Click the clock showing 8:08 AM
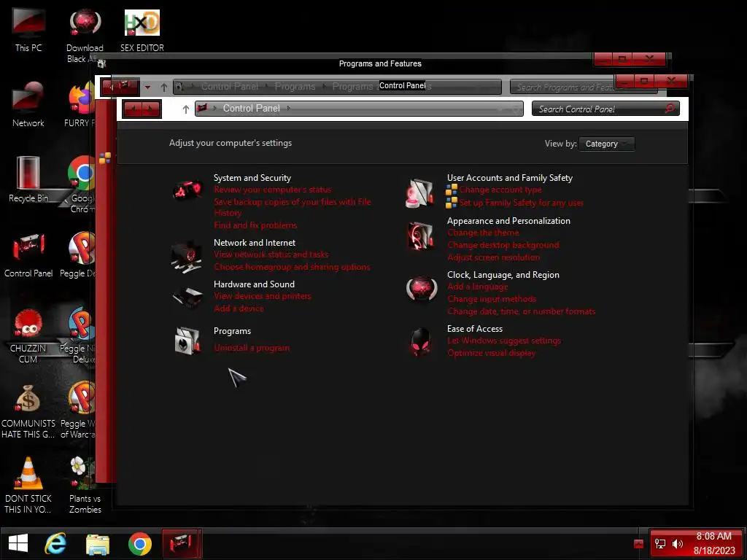The height and width of the screenshot is (560, 747). [713, 536]
